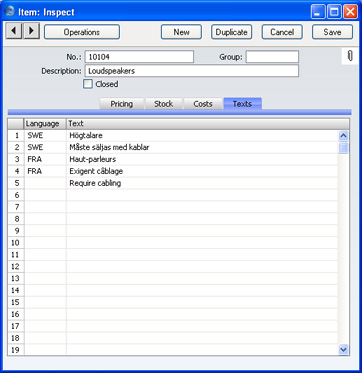Click the Duplicate button
Viewport: 362px width, 373px height.
232,32
